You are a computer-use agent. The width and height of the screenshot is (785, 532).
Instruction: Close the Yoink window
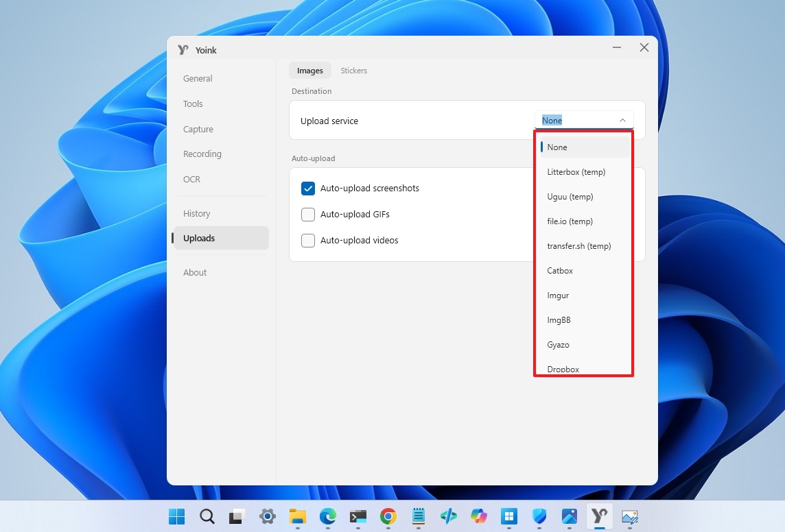click(644, 47)
